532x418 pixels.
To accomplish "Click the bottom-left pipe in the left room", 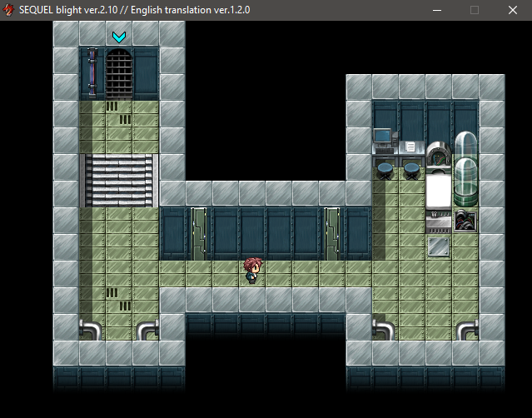I will (x=90, y=330).
